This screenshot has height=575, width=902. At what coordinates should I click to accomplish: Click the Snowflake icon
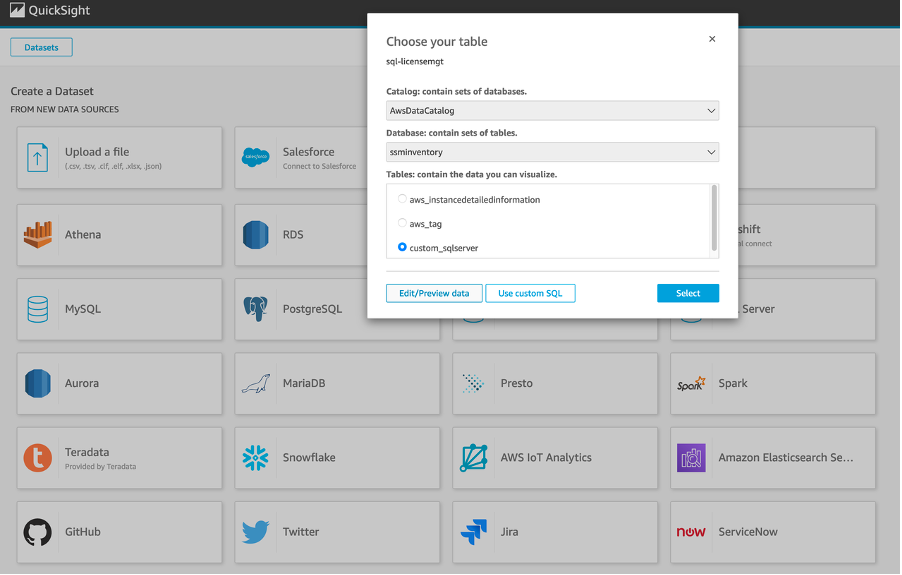pos(255,458)
